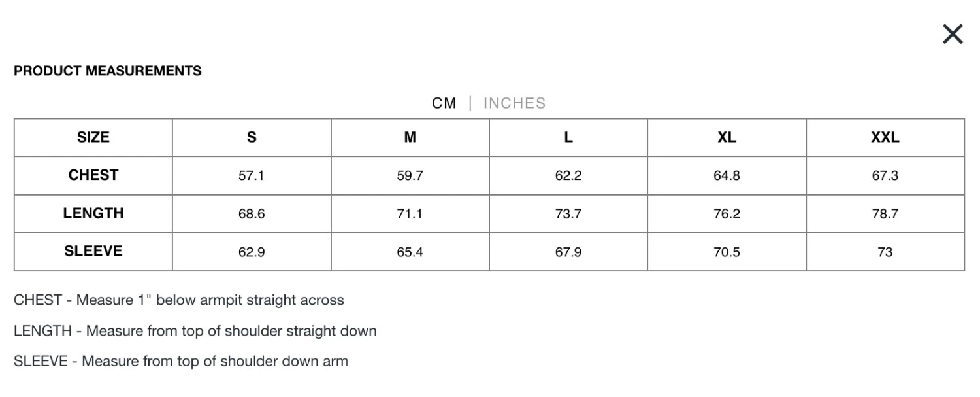The width and height of the screenshot is (980, 397).
Task: Select the CM unit option
Action: (x=444, y=103)
